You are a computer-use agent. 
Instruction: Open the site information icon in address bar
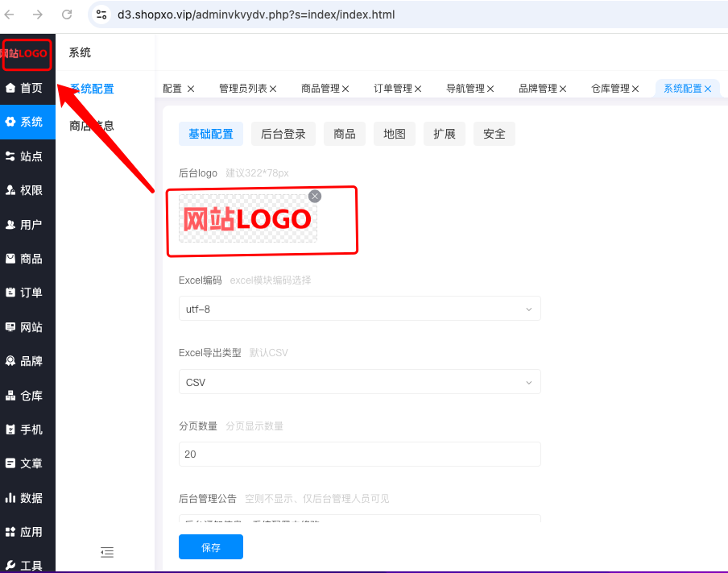tap(101, 15)
